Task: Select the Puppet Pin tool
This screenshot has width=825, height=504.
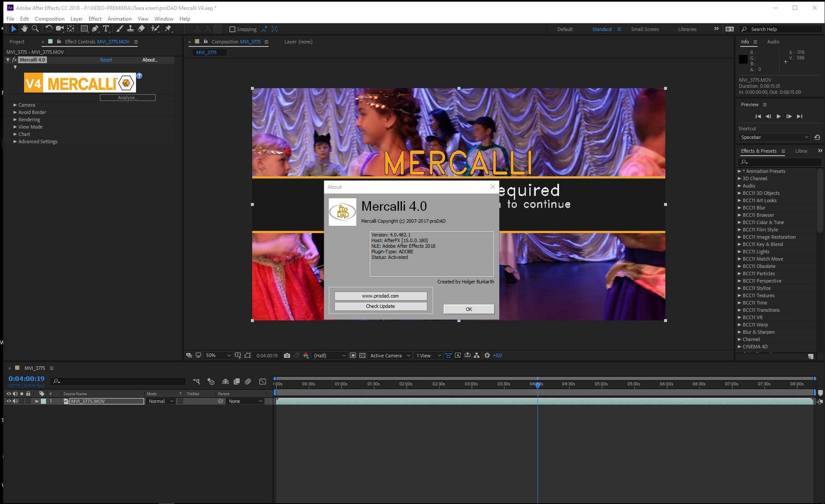Action: point(169,29)
